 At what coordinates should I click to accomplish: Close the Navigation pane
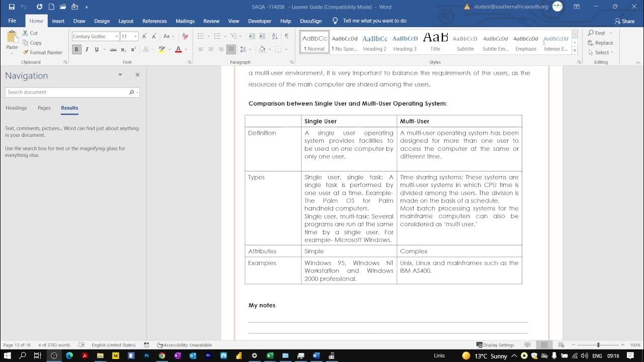137,75
